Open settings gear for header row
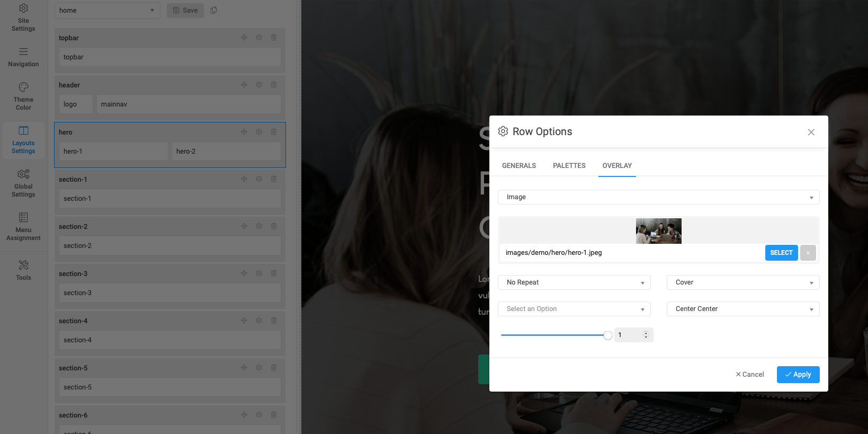The width and height of the screenshot is (868, 434). click(x=259, y=85)
